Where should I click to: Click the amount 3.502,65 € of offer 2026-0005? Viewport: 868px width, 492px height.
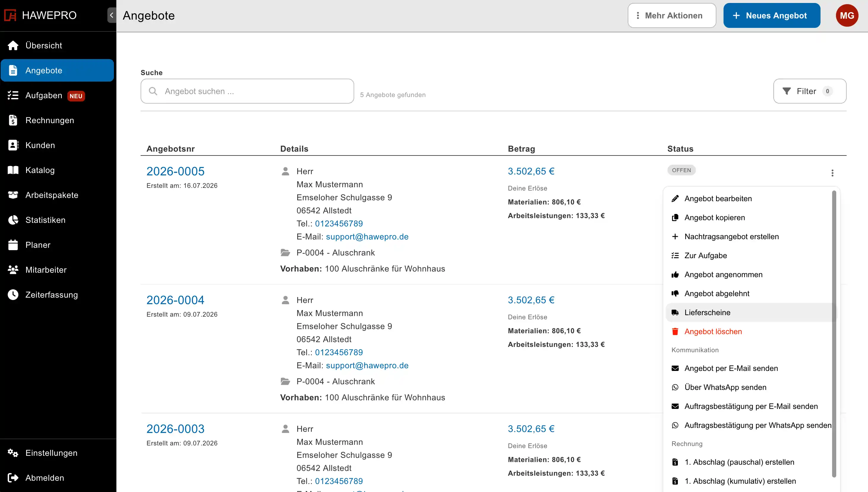531,171
